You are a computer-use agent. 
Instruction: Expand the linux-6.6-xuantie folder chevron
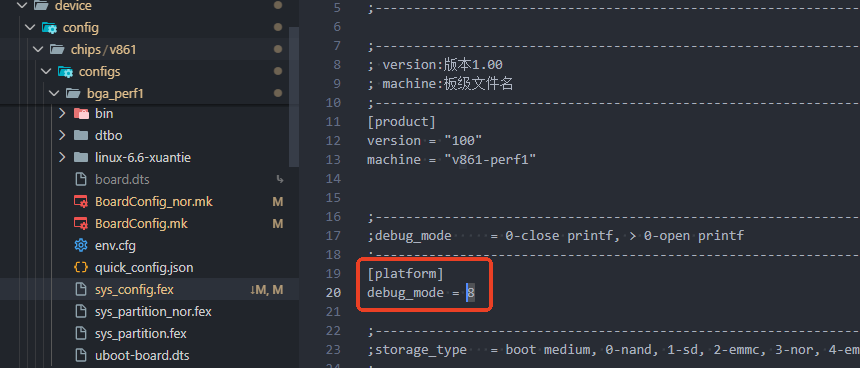(62, 158)
